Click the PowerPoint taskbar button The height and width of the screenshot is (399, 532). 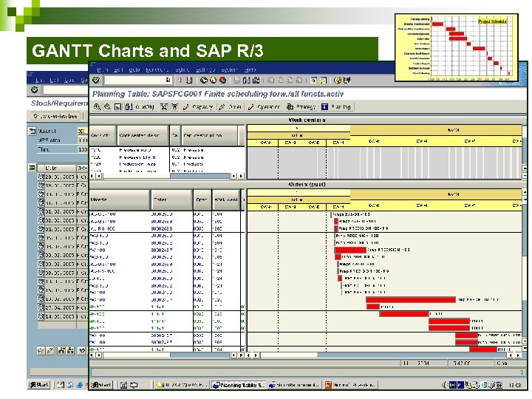350,385
